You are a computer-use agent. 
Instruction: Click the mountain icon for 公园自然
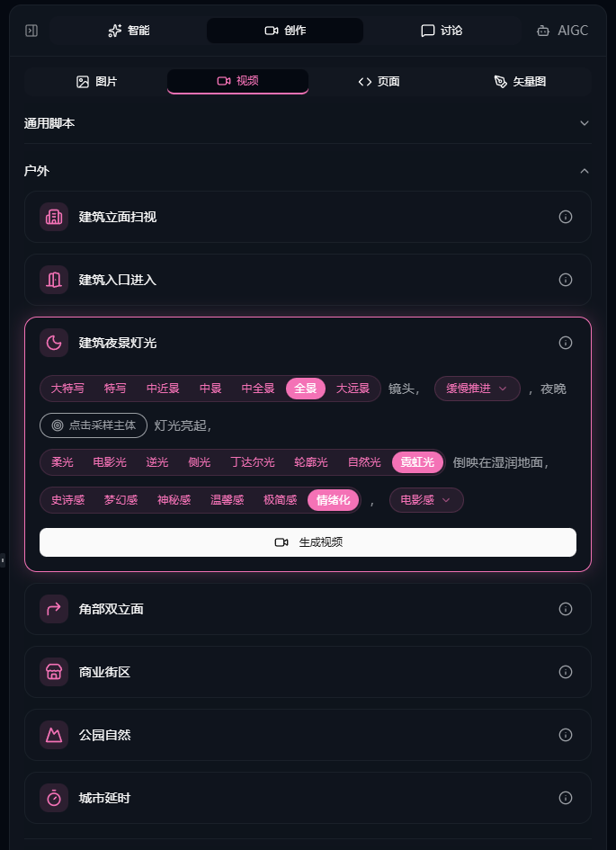[x=54, y=735]
